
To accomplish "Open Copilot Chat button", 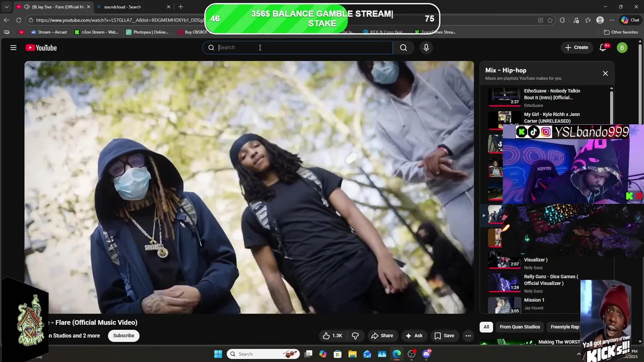I will (x=630, y=20).
